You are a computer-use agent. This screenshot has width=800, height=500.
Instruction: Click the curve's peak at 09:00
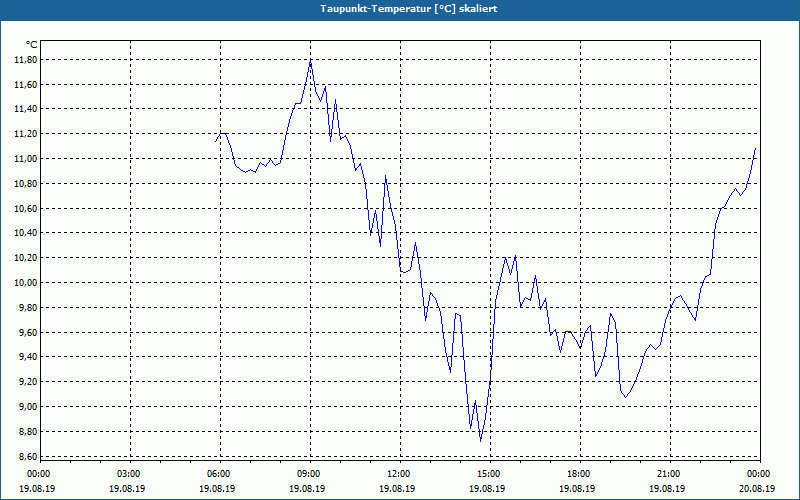tap(310, 62)
